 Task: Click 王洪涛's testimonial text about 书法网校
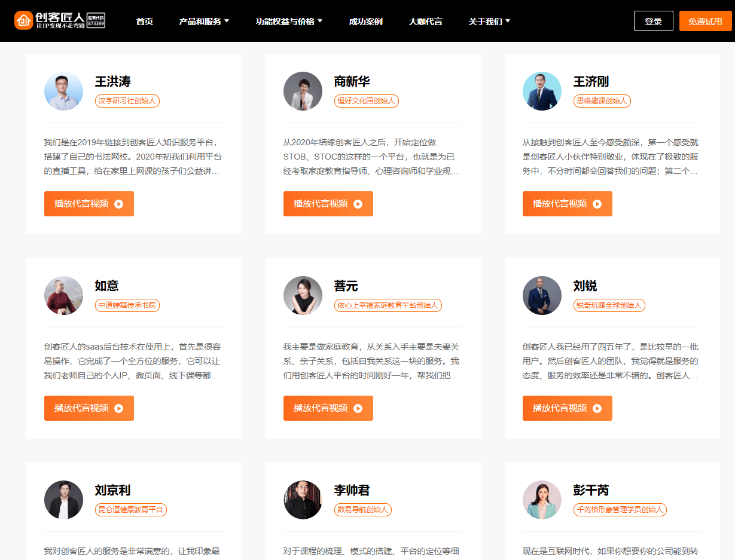point(134,157)
